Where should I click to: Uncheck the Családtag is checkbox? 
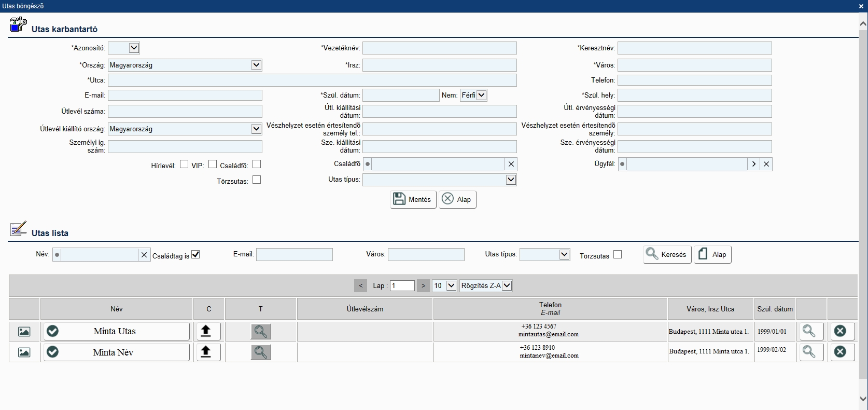coord(195,255)
